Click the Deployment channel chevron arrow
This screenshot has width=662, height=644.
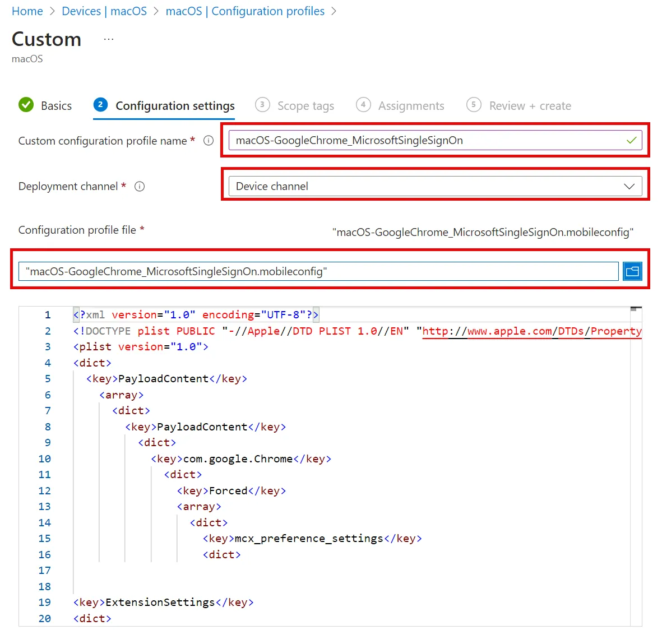coord(629,187)
